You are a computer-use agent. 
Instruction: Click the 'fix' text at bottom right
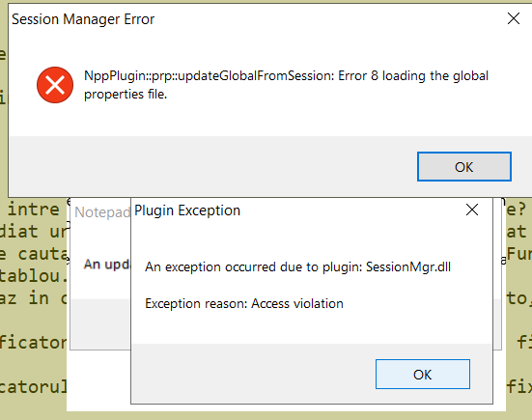pyautogui.click(x=519, y=386)
